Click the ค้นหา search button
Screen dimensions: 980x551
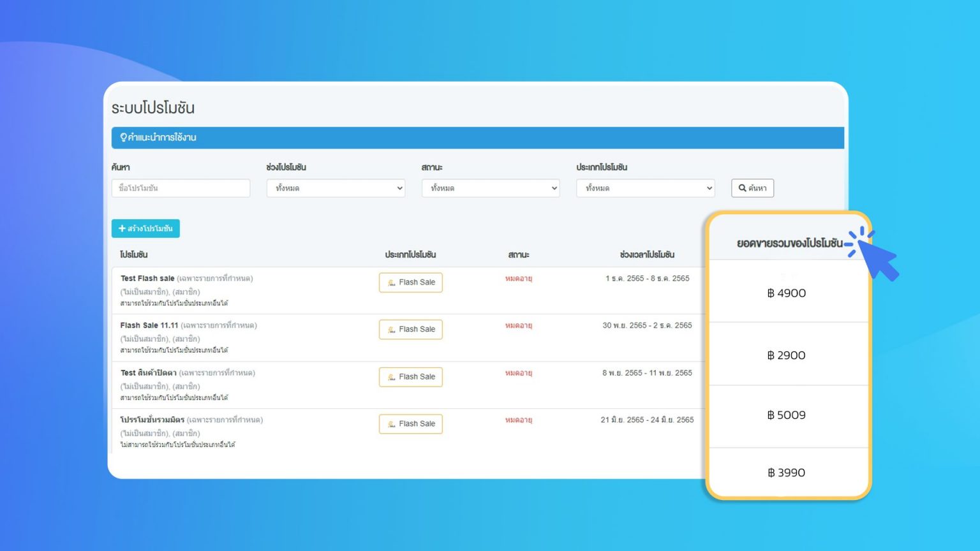pyautogui.click(x=752, y=187)
